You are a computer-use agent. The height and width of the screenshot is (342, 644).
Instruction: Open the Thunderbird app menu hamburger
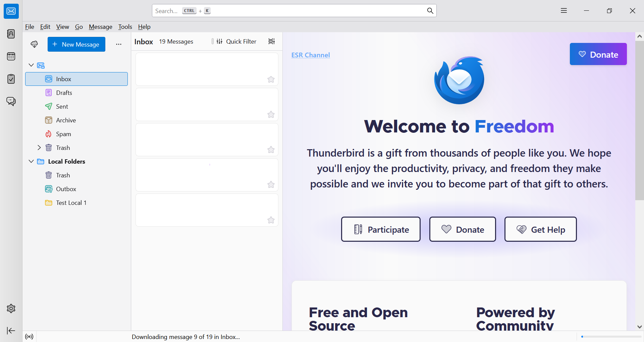[x=564, y=11]
